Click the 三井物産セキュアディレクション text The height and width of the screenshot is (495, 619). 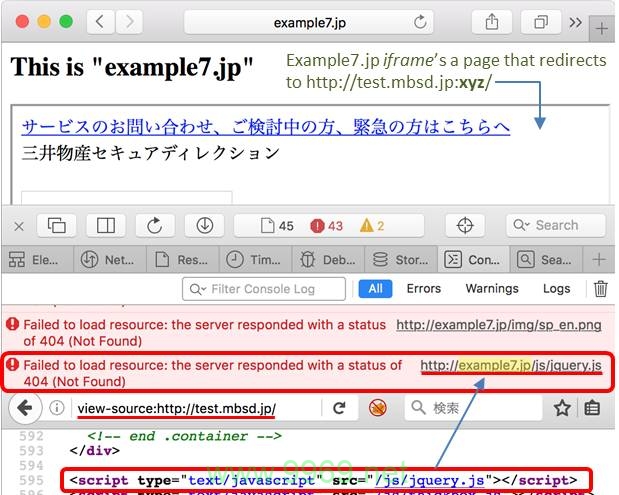click(151, 153)
